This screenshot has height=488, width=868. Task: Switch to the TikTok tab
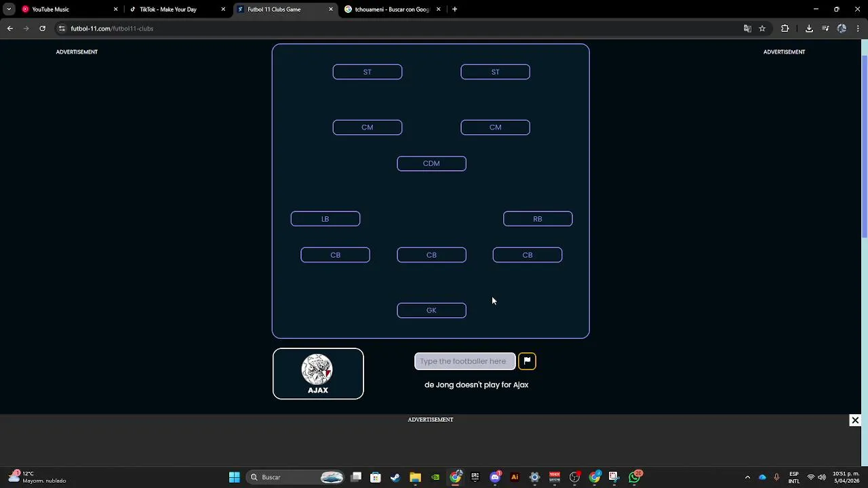[x=176, y=9]
